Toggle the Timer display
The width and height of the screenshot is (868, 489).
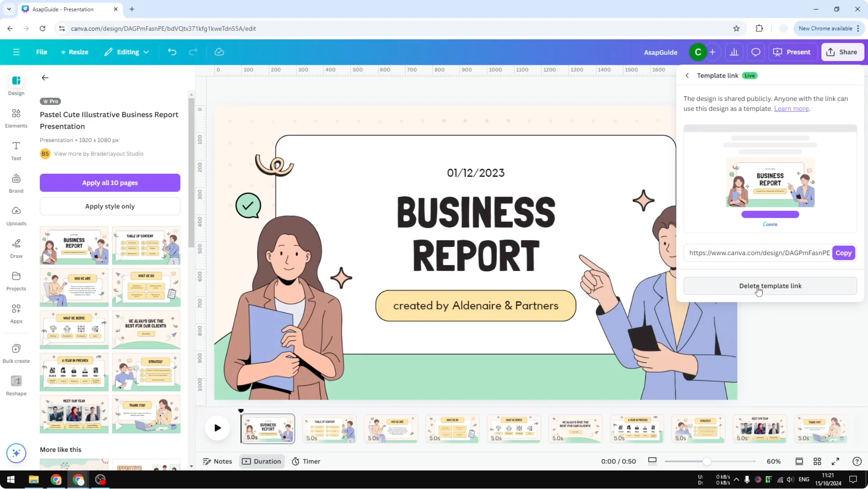pyautogui.click(x=306, y=461)
